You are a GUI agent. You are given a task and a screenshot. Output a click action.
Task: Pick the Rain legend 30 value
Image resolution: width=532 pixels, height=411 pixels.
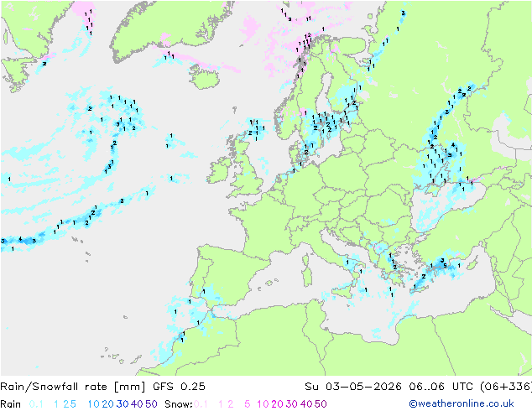pyautogui.click(x=123, y=404)
